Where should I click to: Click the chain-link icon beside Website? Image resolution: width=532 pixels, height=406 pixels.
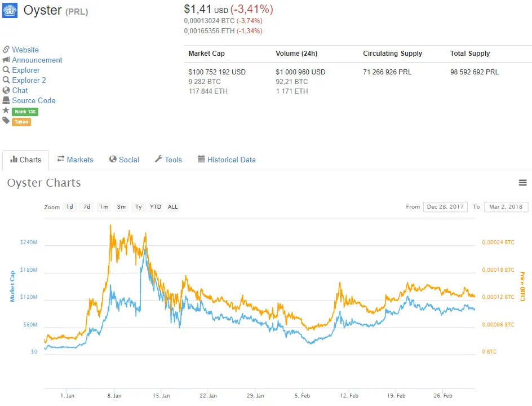pyautogui.click(x=6, y=50)
